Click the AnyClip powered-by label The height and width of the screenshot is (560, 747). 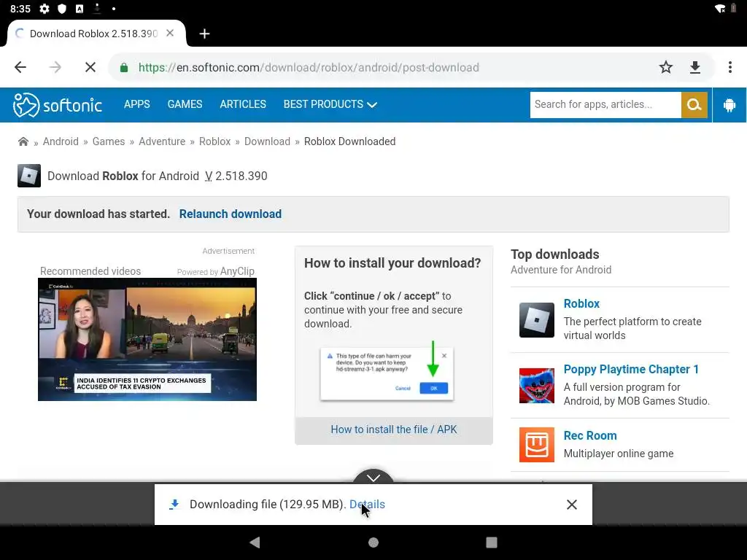pos(215,271)
